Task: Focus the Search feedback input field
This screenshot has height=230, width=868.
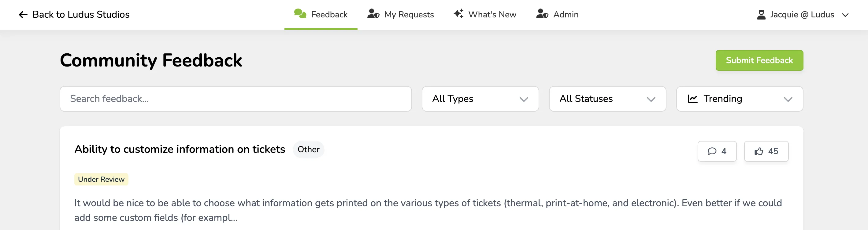Action: pos(236,99)
